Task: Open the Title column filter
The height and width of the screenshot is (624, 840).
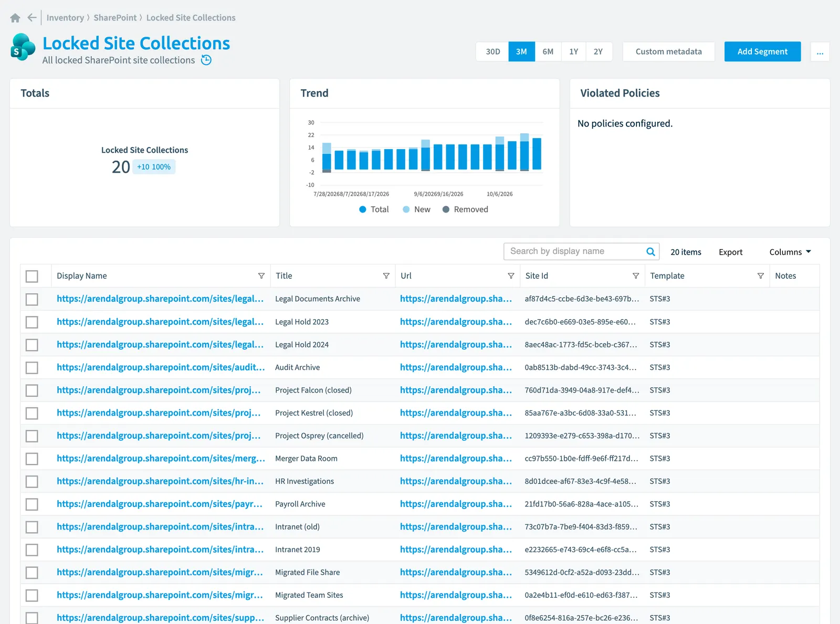Action: click(x=386, y=276)
